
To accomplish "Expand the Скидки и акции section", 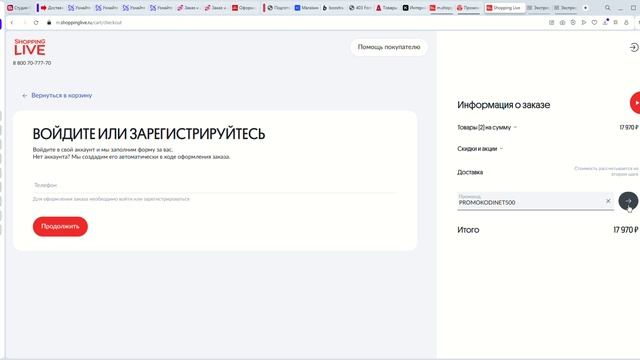I will pyautogui.click(x=480, y=149).
